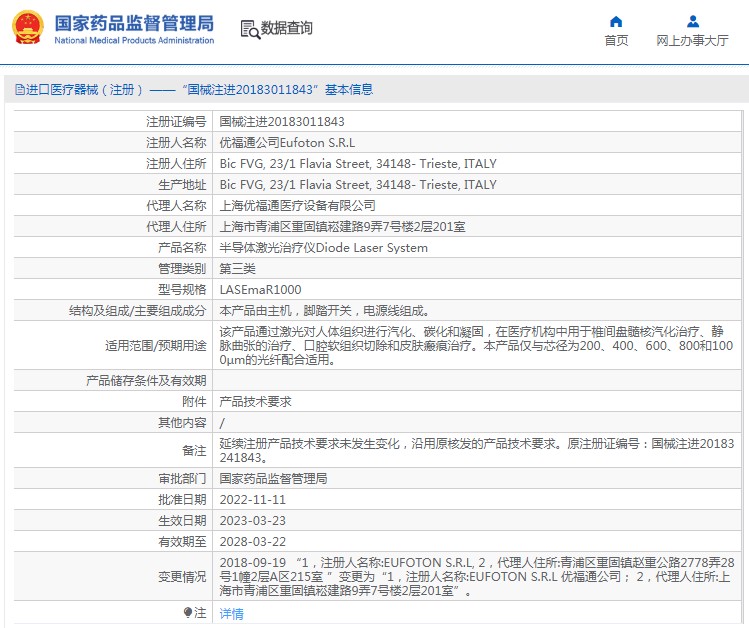The image size is (749, 628).
Task: Click the 国家药品监督管理局 site title
Action: click(133, 22)
